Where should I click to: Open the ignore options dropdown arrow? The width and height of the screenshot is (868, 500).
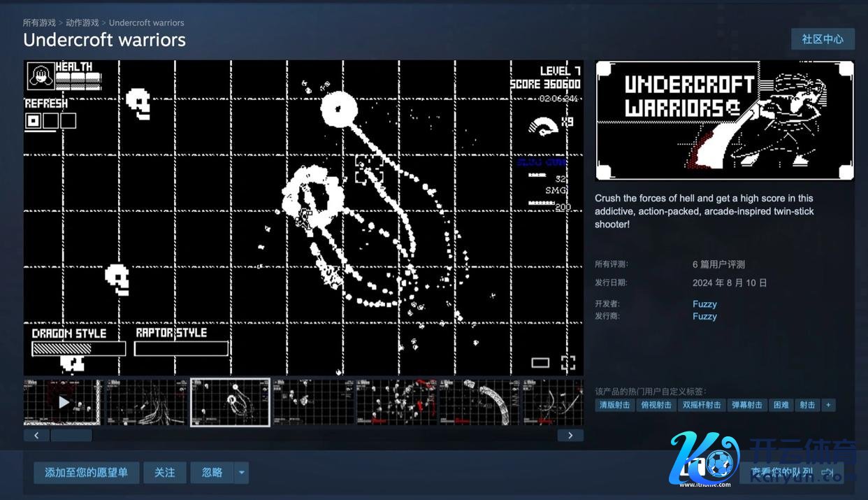(x=242, y=473)
